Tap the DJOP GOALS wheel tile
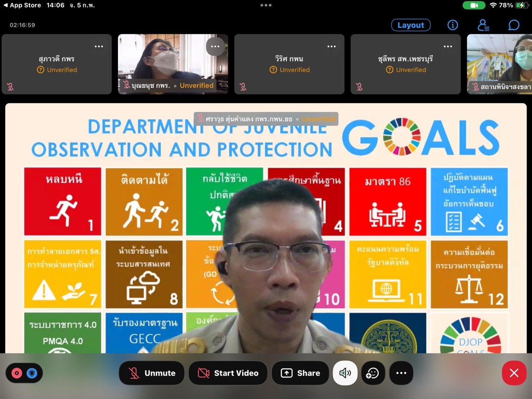532x399 pixels. (469, 334)
